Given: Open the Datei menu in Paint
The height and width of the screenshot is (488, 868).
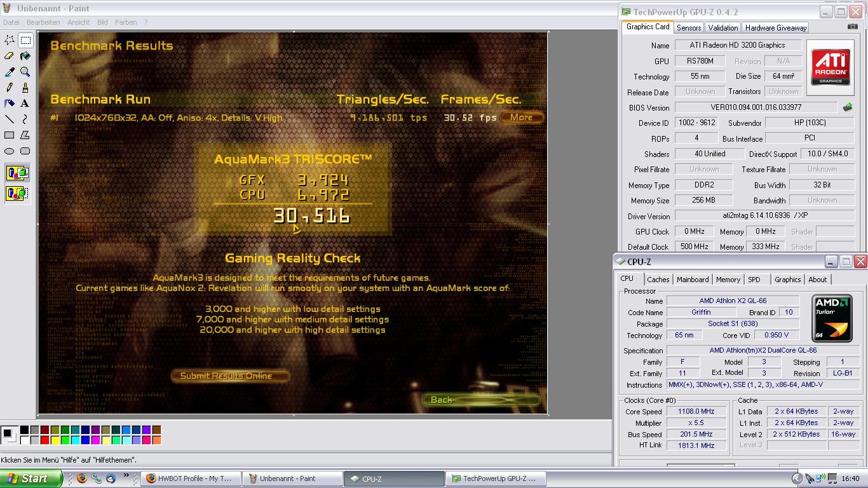Looking at the screenshot, I should [11, 22].
